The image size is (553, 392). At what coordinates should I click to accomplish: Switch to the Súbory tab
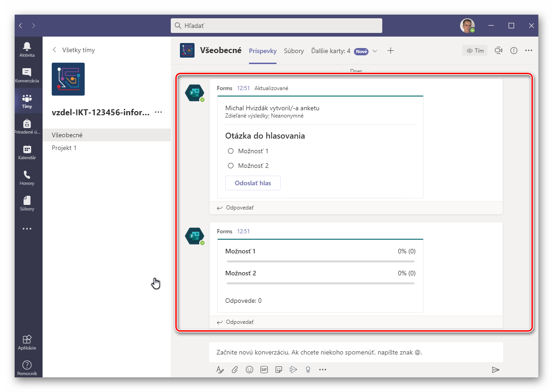[293, 51]
